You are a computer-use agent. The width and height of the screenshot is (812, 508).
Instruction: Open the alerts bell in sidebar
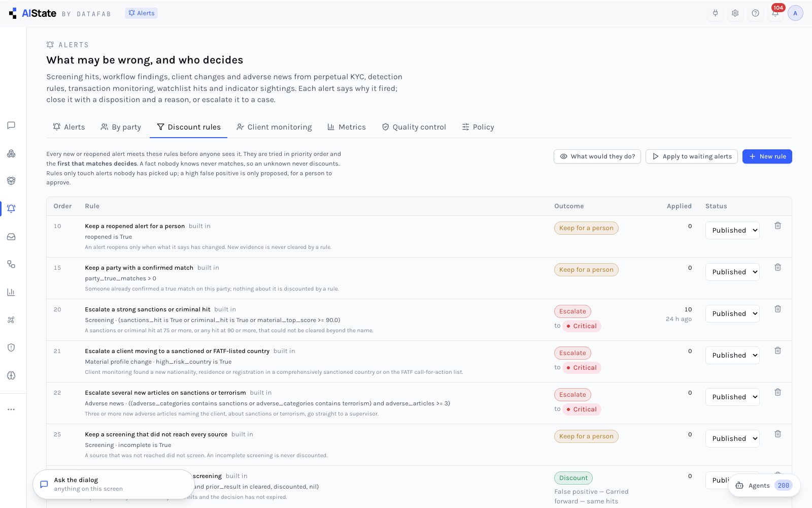click(11, 209)
